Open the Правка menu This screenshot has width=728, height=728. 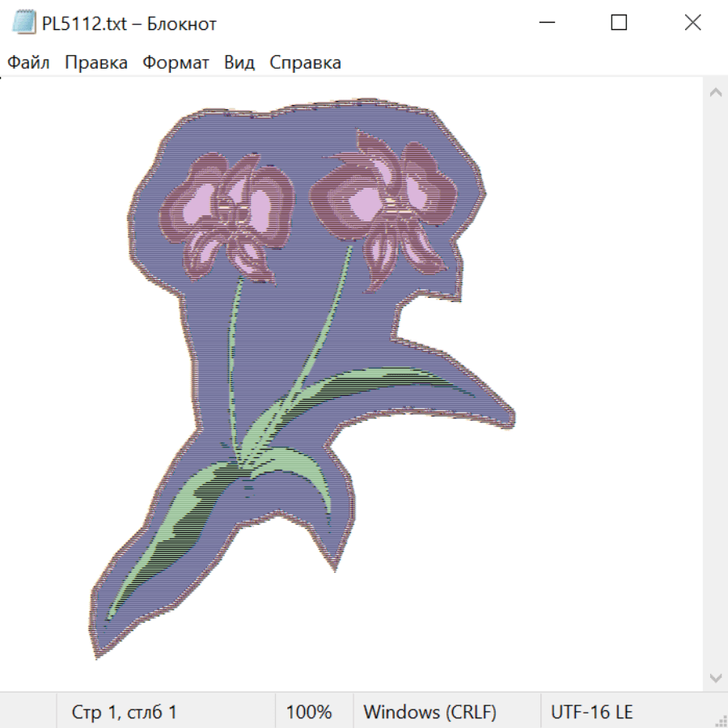pos(95,63)
